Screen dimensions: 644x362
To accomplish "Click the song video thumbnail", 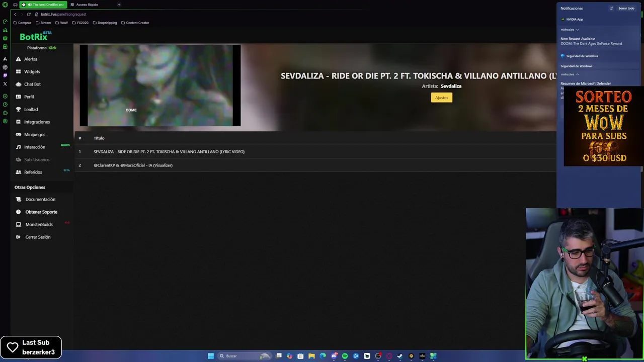I will pos(160,85).
